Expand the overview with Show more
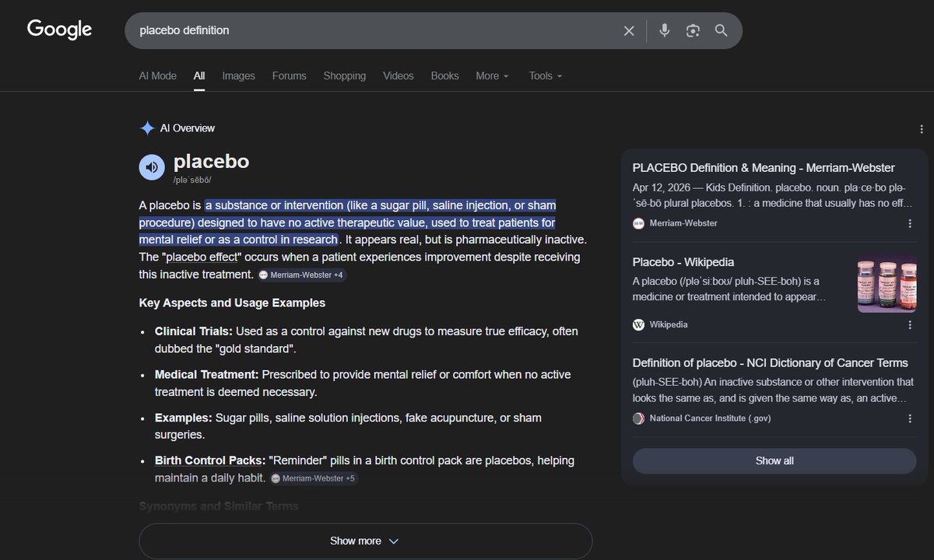The image size is (934, 560). (x=365, y=541)
